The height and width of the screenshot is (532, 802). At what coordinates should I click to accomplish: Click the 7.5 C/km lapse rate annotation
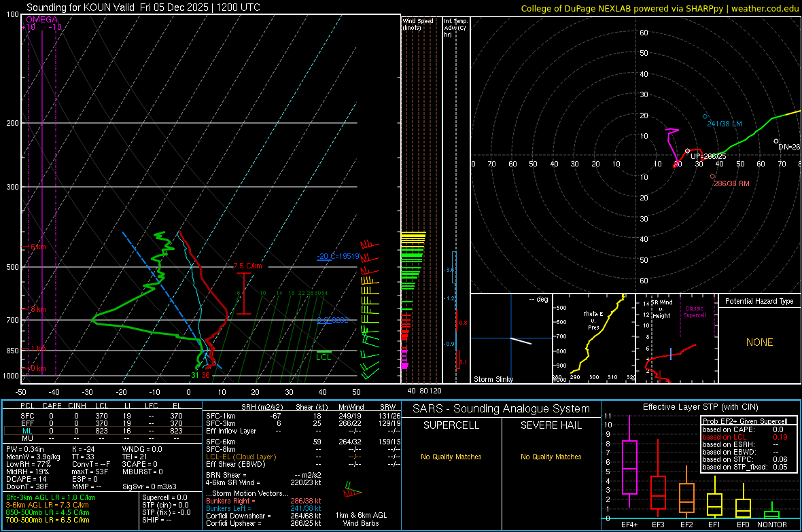(x=247, y=266)
